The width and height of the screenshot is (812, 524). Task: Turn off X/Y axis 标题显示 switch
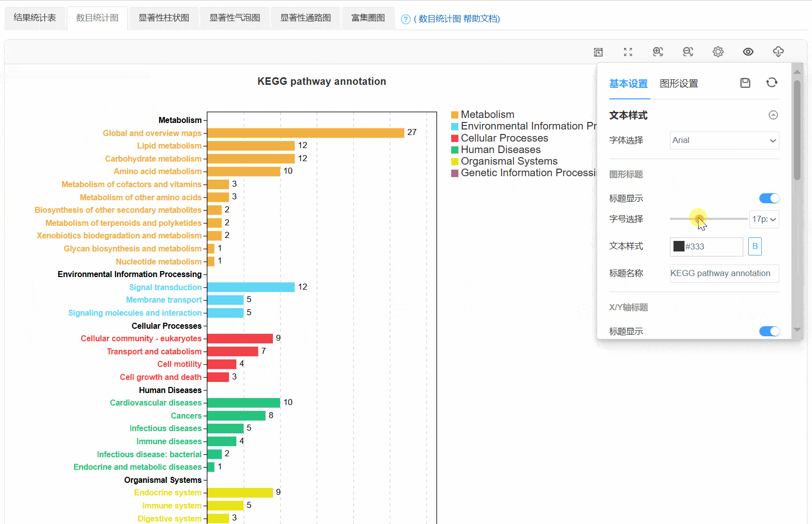tap(769, 331)
